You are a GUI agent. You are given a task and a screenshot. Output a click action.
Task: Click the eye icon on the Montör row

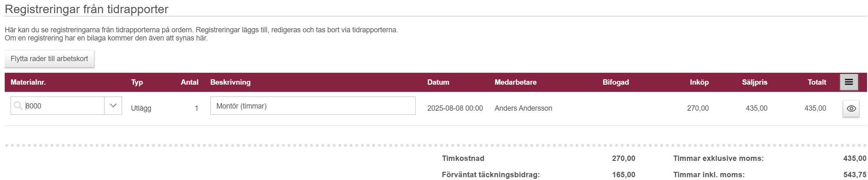click(851, 109)
